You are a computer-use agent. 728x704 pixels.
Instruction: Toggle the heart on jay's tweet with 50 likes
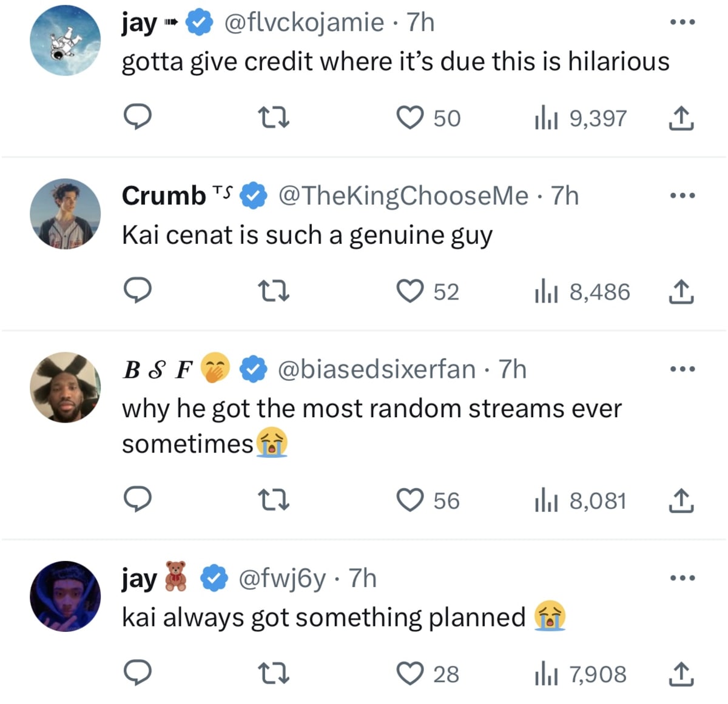pyautogui.click(x=411, y=118)
